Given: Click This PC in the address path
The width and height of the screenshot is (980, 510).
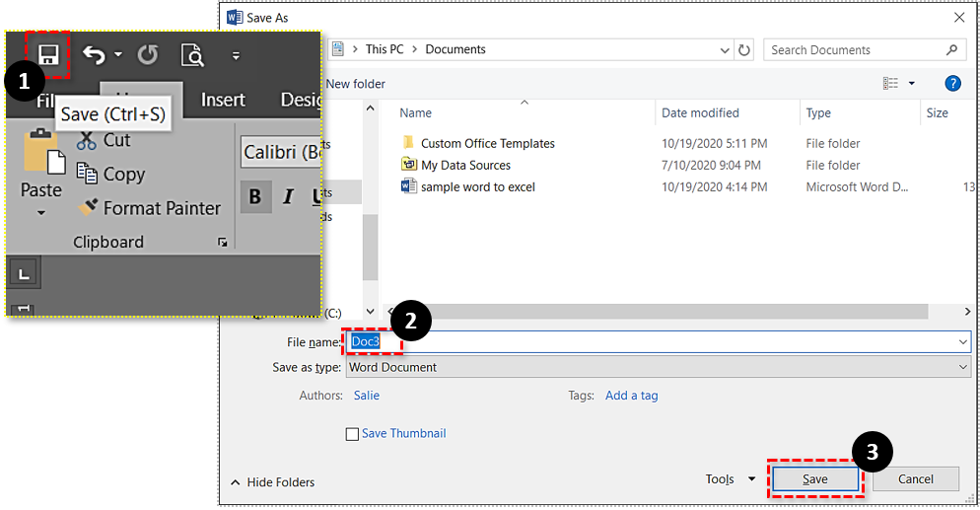Looking at the screenshot, I should 385,49.
